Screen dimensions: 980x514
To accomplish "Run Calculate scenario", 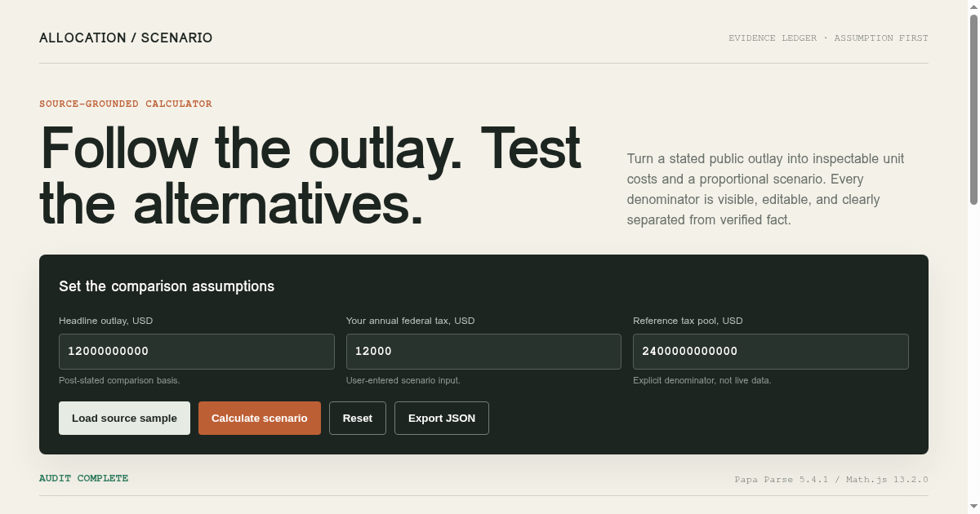I will tap(260, 418).
